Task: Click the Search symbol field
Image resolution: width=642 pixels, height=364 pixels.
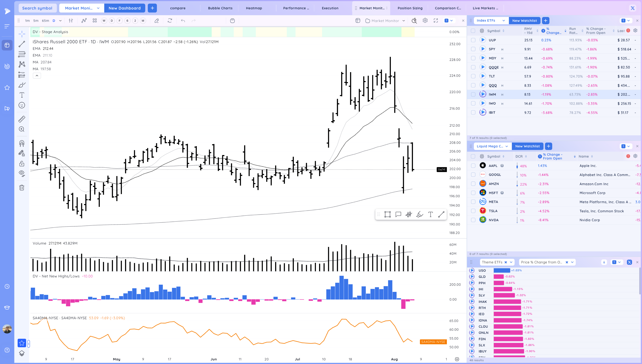Action: [x=37, y=8]
